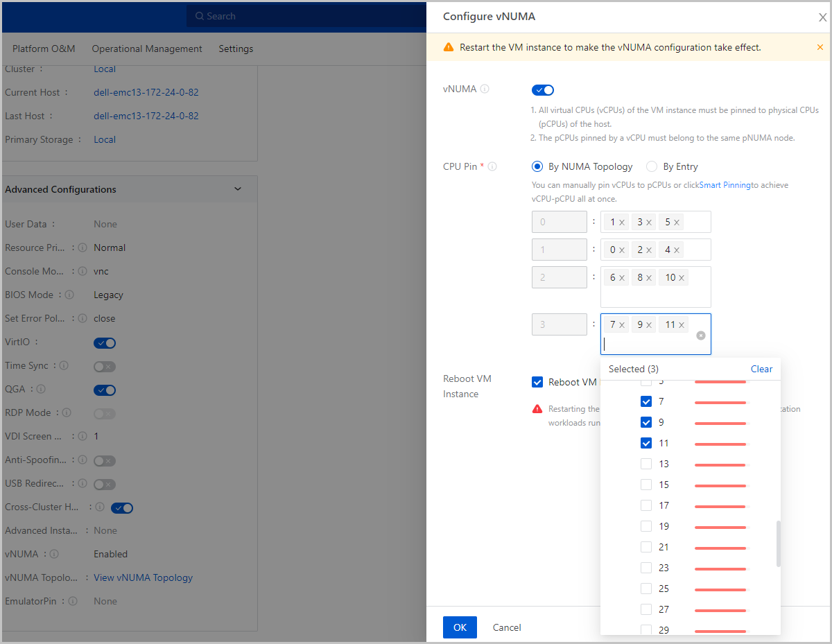Click info icon beside EmulatorPin
This screenshot has width=832, height=644.
pos(72,601)
